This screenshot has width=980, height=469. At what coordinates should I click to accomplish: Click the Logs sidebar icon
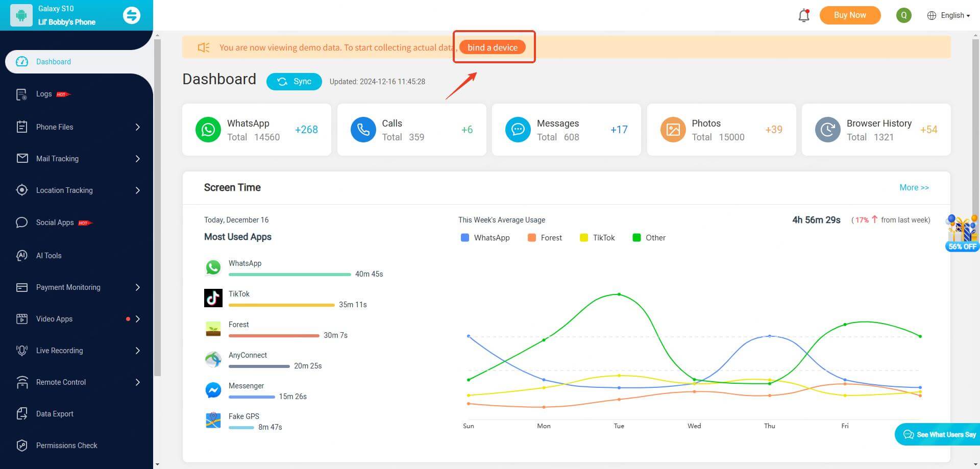click(x=22, y=94)
